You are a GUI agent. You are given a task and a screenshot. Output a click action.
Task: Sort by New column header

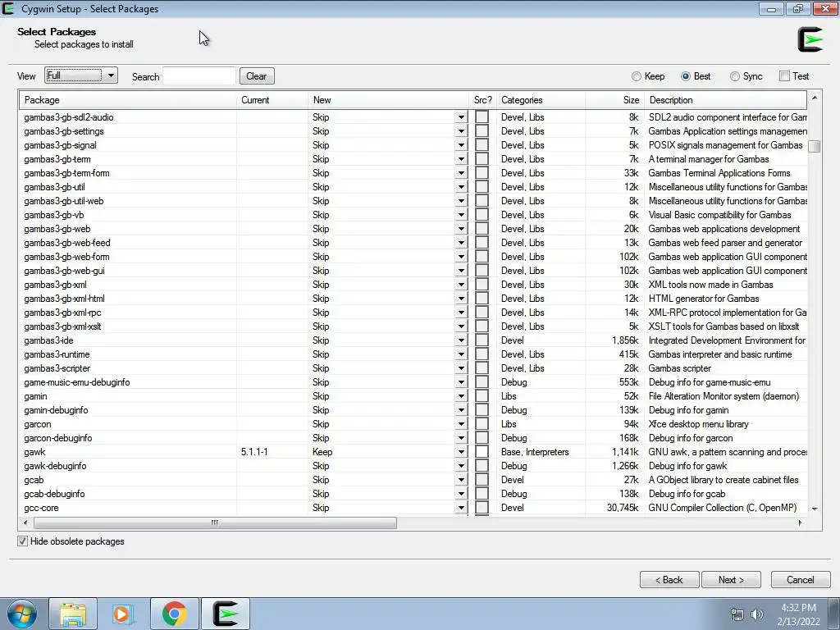388,100
